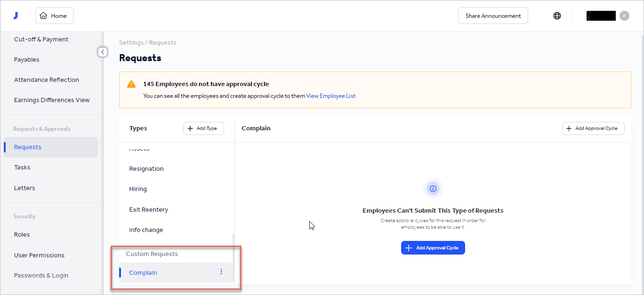Navigate to User Permissions
644x295 pixels.
[39, 255]
